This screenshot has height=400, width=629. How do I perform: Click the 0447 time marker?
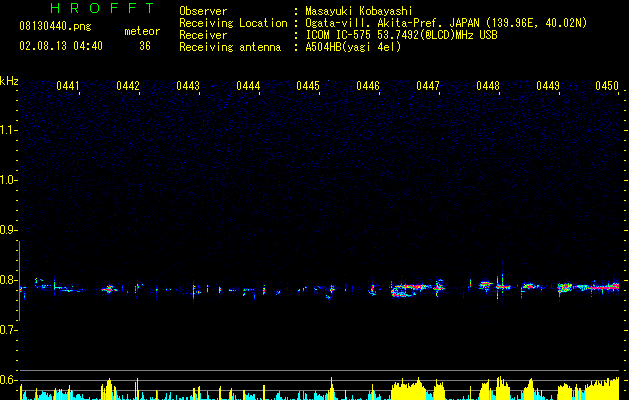tap(428, 86)
